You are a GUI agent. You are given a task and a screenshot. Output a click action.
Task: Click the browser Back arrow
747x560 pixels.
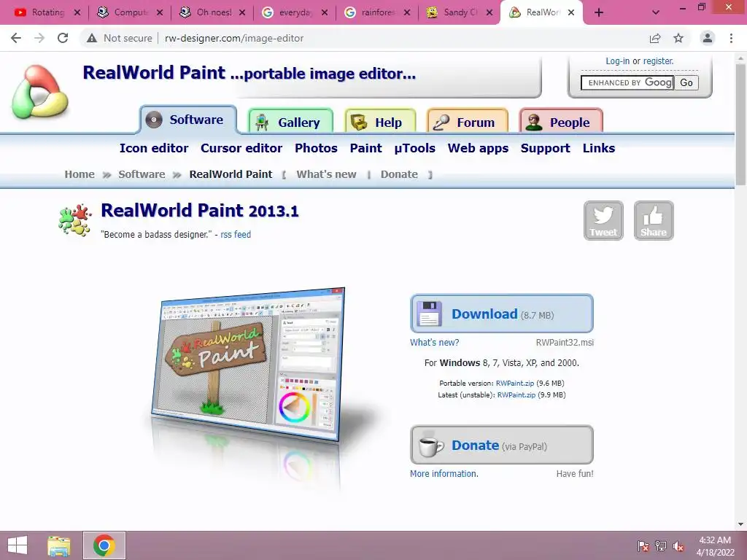click(x=16, y=38)
